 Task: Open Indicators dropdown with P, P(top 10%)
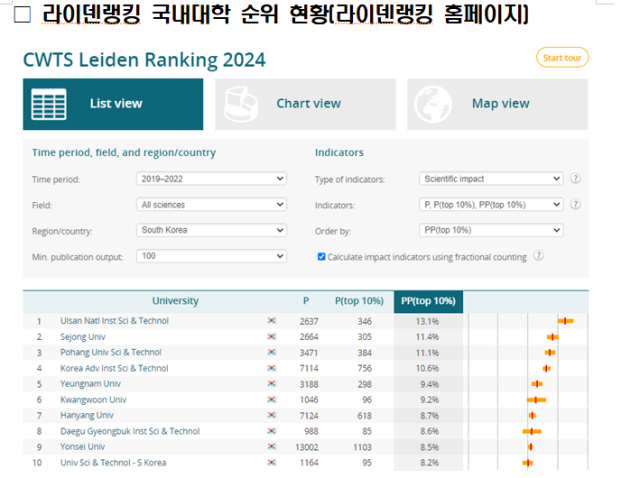[x=491, y=205]
